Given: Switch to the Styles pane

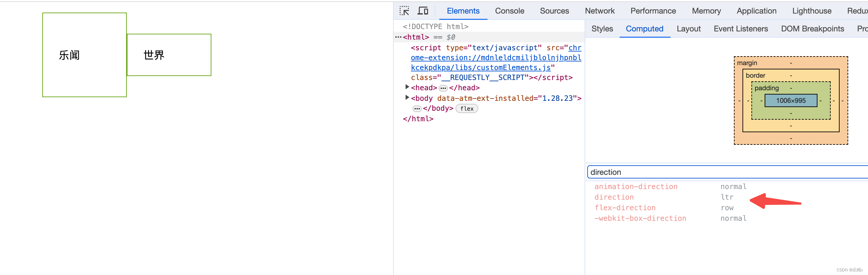Looking at the screenshot, I should coord(602,29).
